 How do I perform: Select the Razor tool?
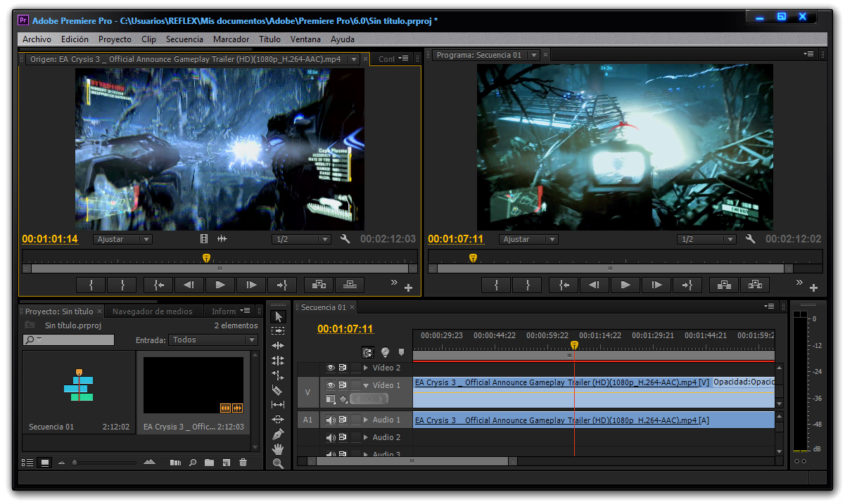(x=278, y=390)
